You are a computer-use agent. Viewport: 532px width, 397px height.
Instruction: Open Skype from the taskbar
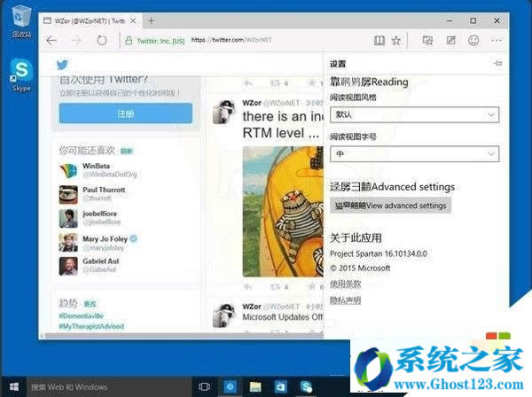click(306, 387)
